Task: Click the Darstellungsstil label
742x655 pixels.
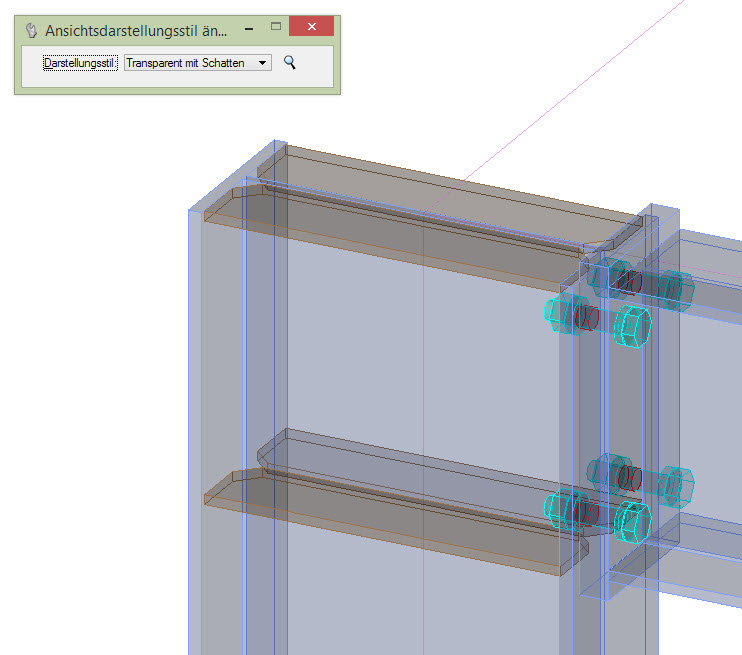Action: click(80, 63)
